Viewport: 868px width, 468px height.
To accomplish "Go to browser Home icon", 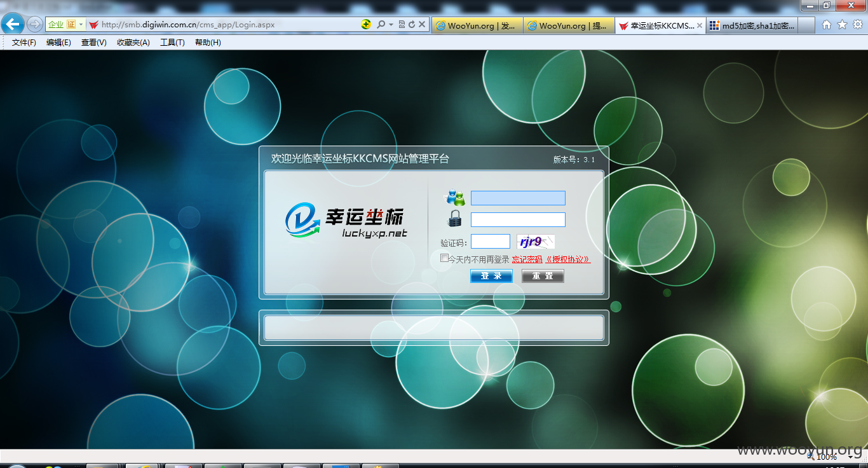I will pyautogui.click(x=827, y=24).
